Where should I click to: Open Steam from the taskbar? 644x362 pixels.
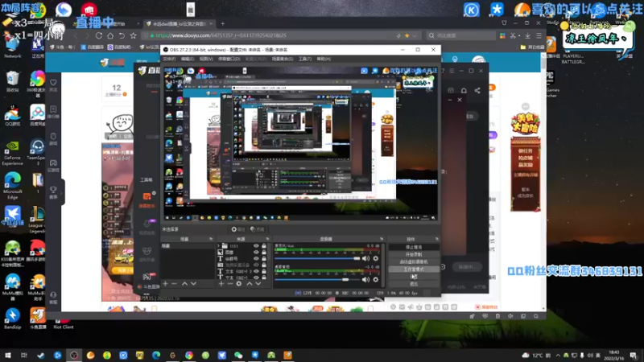pyautogui.click(x=41, y=356)
